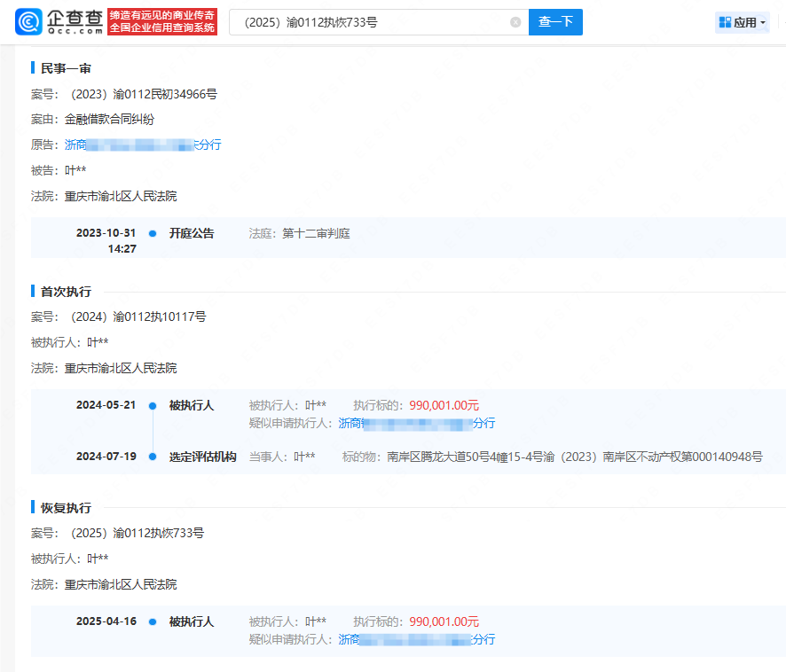The width and height of the screenshot is (786, 672).
Task: Select the 恢复执行 section heading
Action: click(x=66, y=508)
